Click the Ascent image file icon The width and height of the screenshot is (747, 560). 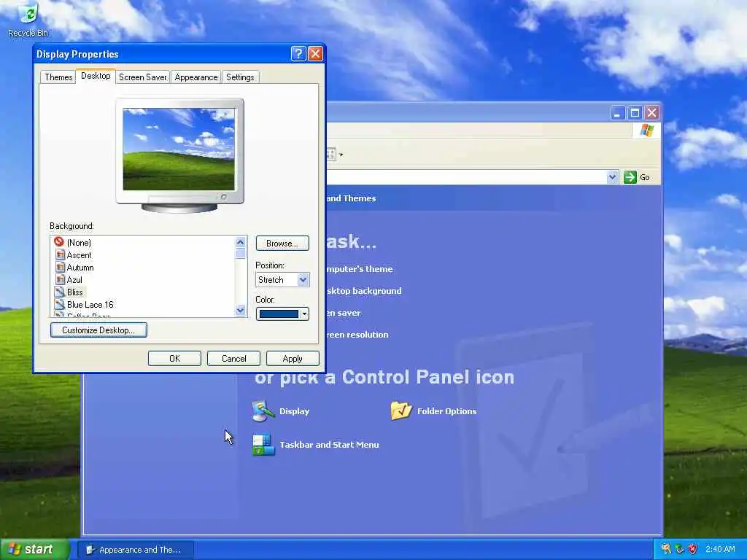pyautogui.click(x=60, y=254)
